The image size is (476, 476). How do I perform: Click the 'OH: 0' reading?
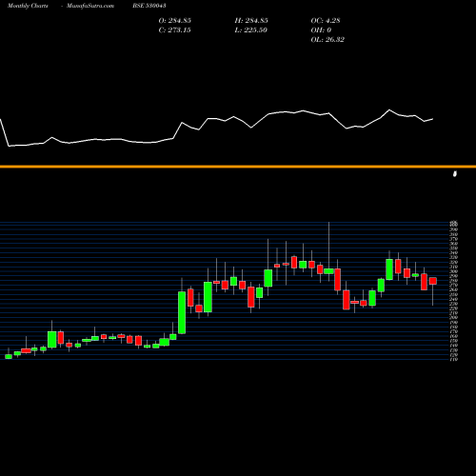click(321, 30)
